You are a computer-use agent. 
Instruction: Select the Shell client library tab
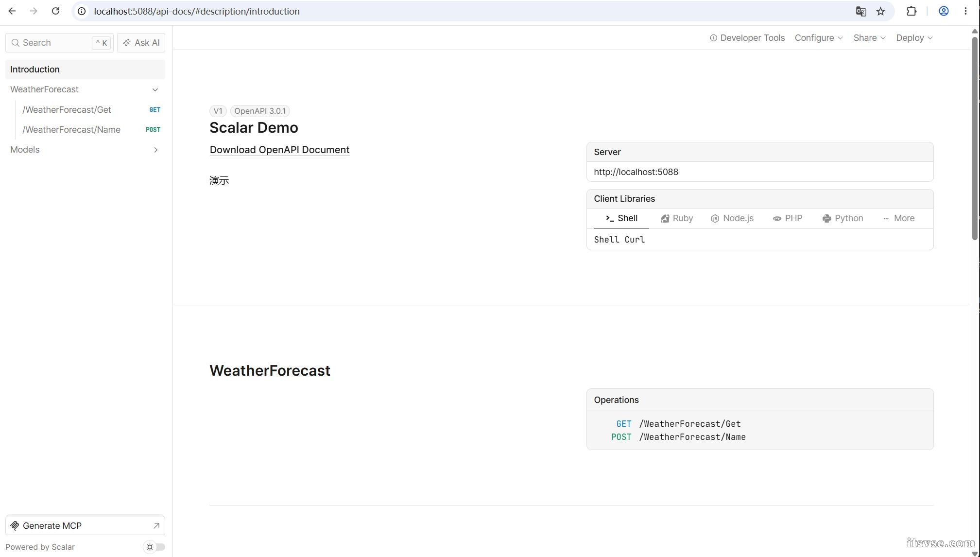click(x=621, y=218)
